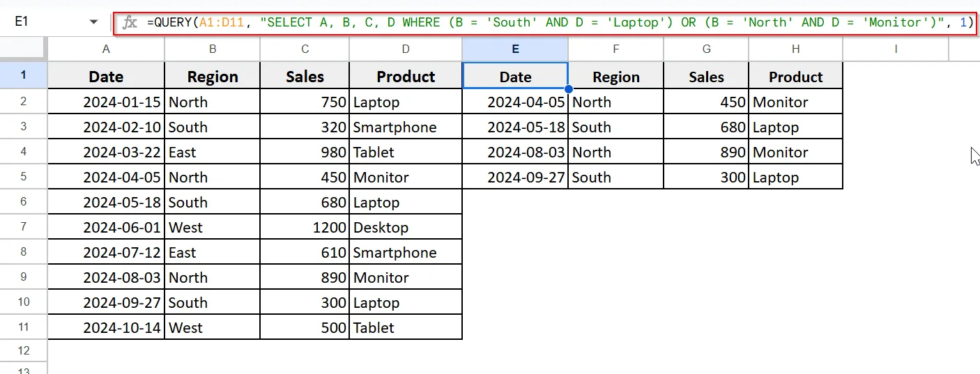Image resolution: width=980 pixels, height=374 pixels.
Task: Click into the QUERY formula bar
Action: pos(544,22)
